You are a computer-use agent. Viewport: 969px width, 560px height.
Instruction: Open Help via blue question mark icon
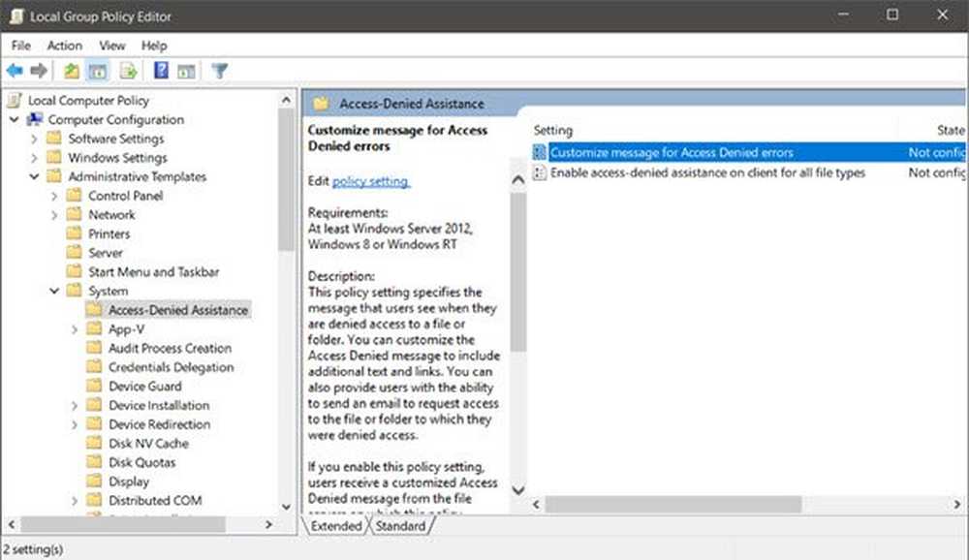[x=161, y=71]
